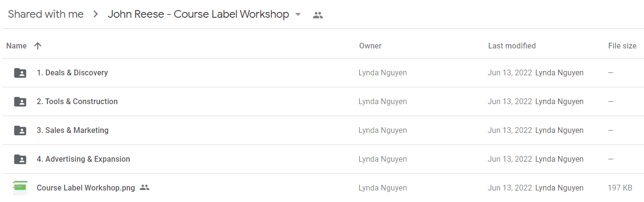Click the breadcrumb chevron after Shared with me

96,14
